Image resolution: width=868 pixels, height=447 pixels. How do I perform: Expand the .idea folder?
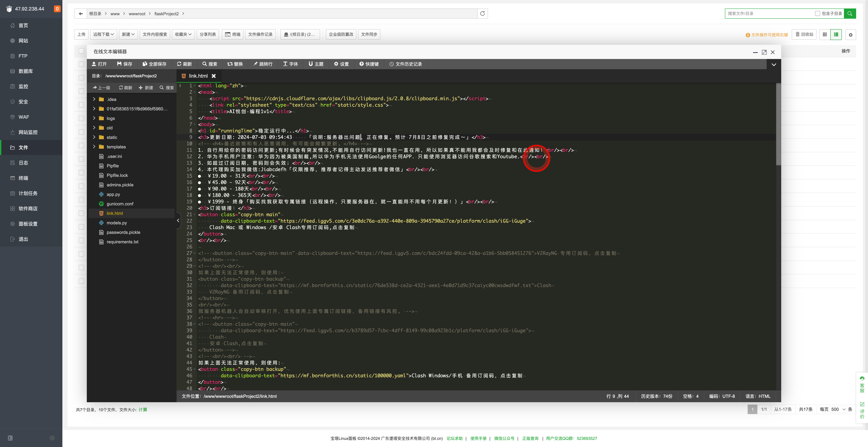[x=94, y=99]
